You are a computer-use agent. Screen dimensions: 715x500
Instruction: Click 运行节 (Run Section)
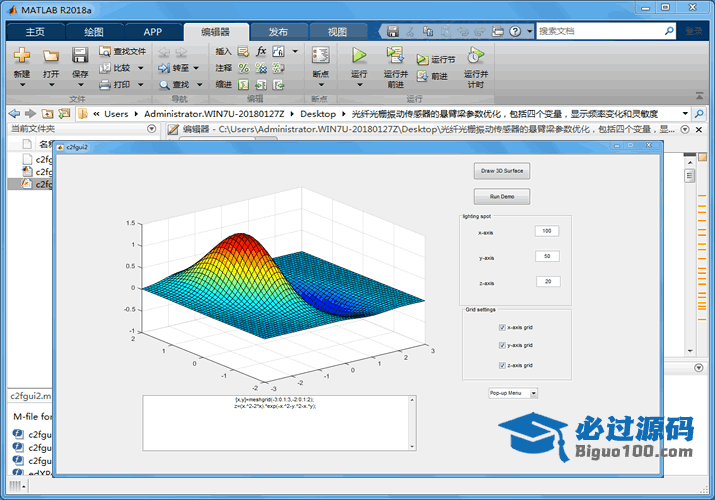coord(436,60)
